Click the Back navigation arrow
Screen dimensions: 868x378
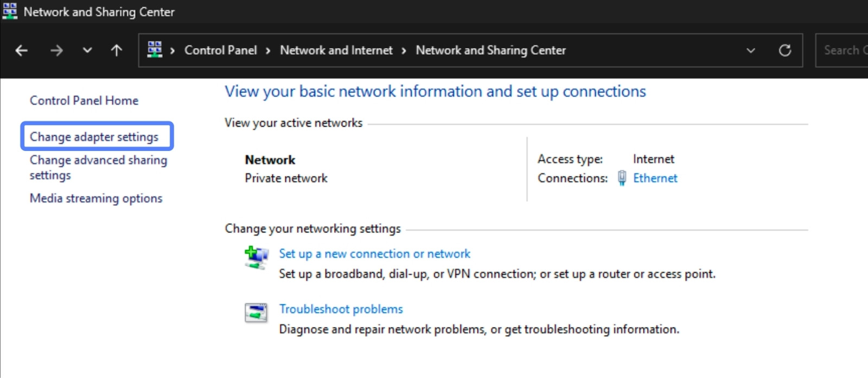(22, 51)
